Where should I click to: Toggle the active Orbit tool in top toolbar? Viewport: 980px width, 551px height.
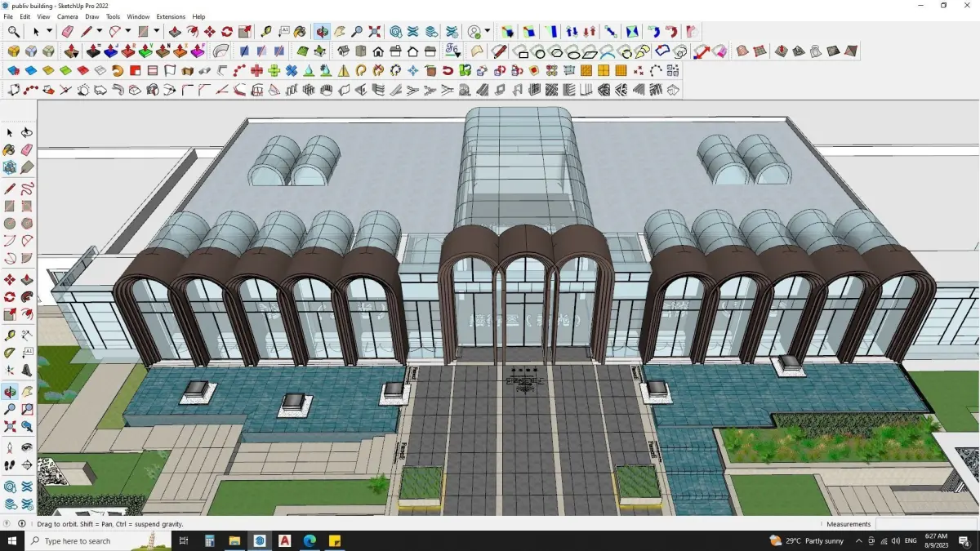pos(323,32)
